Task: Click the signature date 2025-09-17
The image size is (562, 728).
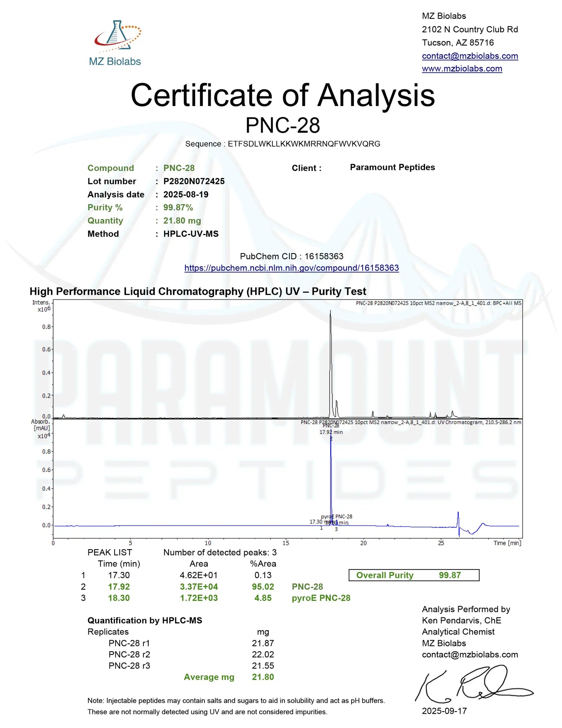Action: point(444,711)
